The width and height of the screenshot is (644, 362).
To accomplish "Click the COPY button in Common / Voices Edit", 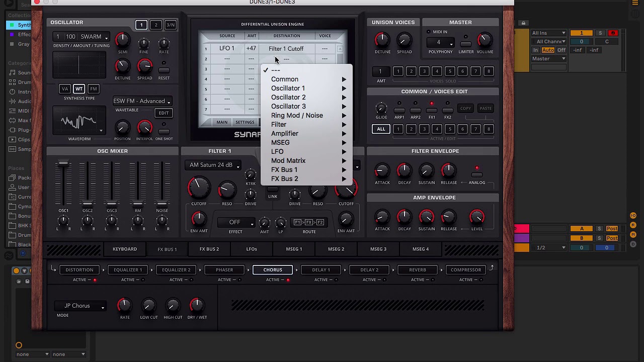I will (x=465, y=109).
